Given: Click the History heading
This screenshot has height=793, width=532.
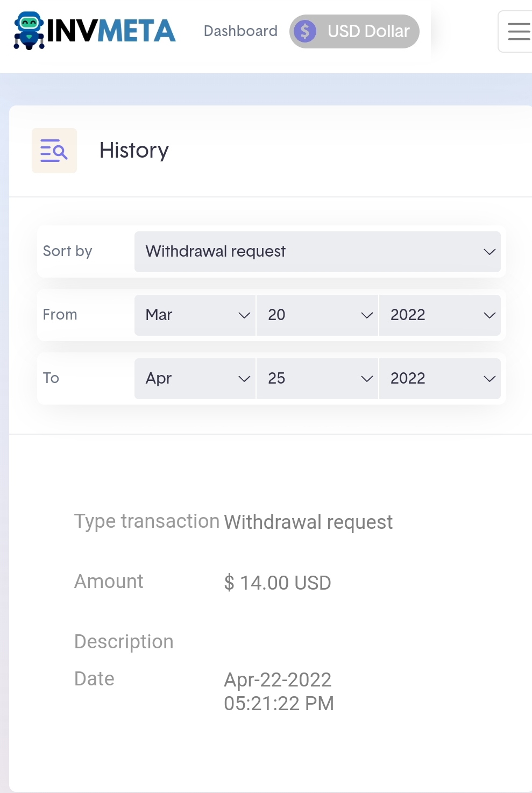Looking at the screenshot, I should click(134, 151).
